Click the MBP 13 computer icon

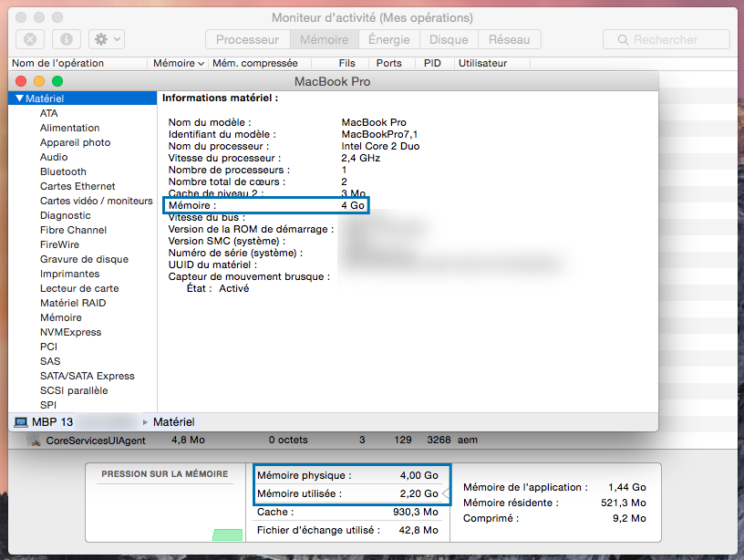(20, 422)
